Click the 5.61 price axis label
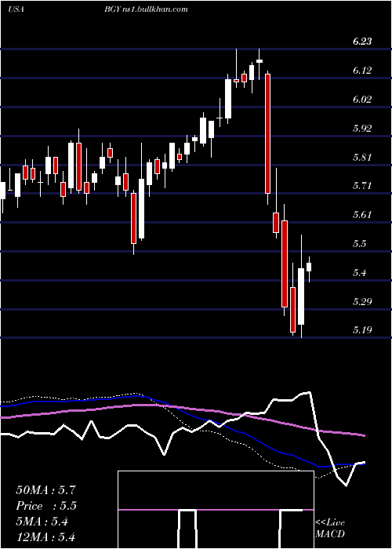Viewport: 392px width, 549px height. pyautogui.click(x=362, y=215)
